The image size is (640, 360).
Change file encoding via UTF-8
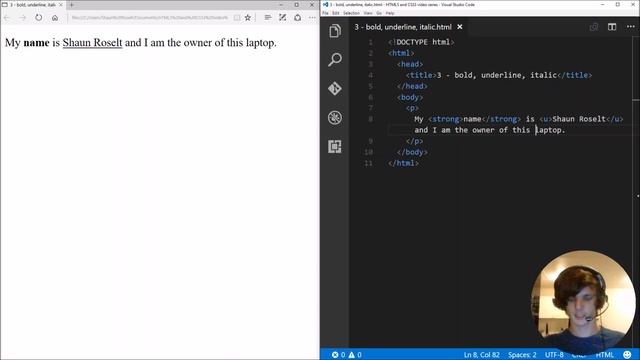[554, 354]
